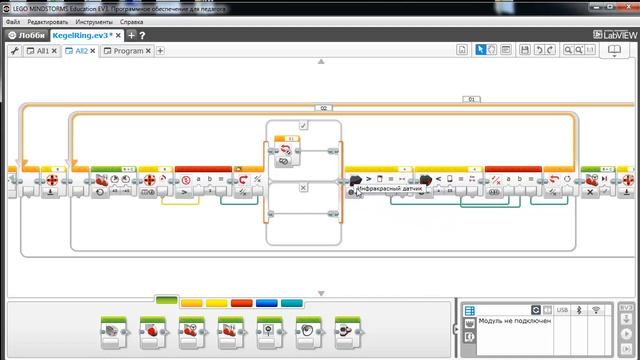Close the KegelRing.ev3 project tab

point(118,36)
